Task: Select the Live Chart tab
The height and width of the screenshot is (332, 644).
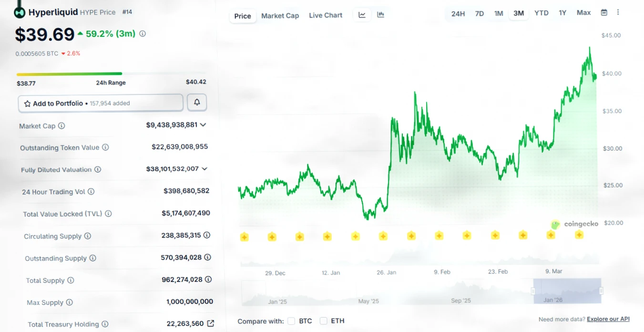Action: point(326,15)
